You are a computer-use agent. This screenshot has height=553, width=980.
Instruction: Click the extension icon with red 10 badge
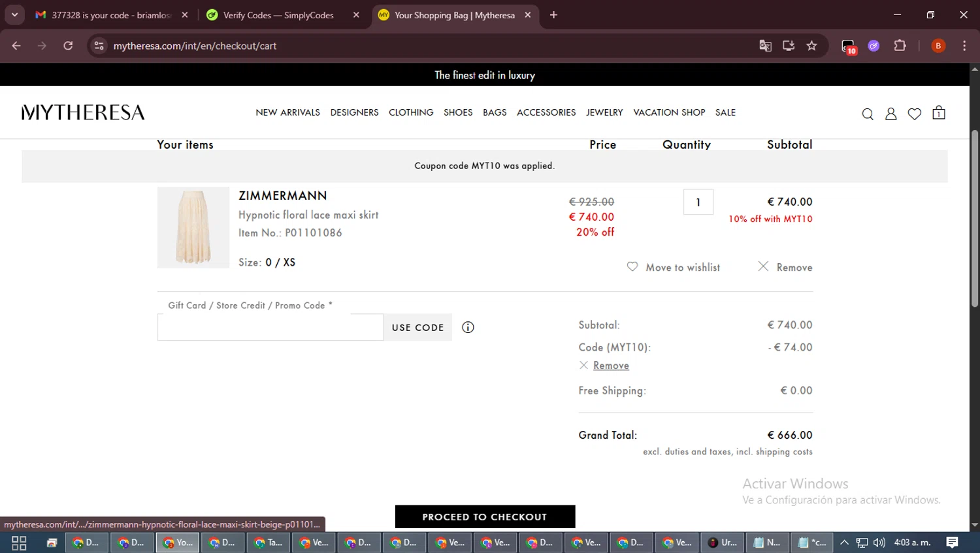[x=848, y=46]
